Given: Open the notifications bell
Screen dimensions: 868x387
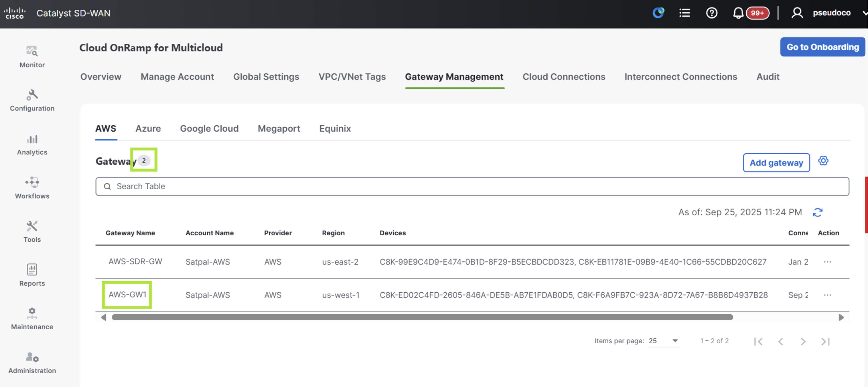Looking at the screenshot, I should point(738,13).
